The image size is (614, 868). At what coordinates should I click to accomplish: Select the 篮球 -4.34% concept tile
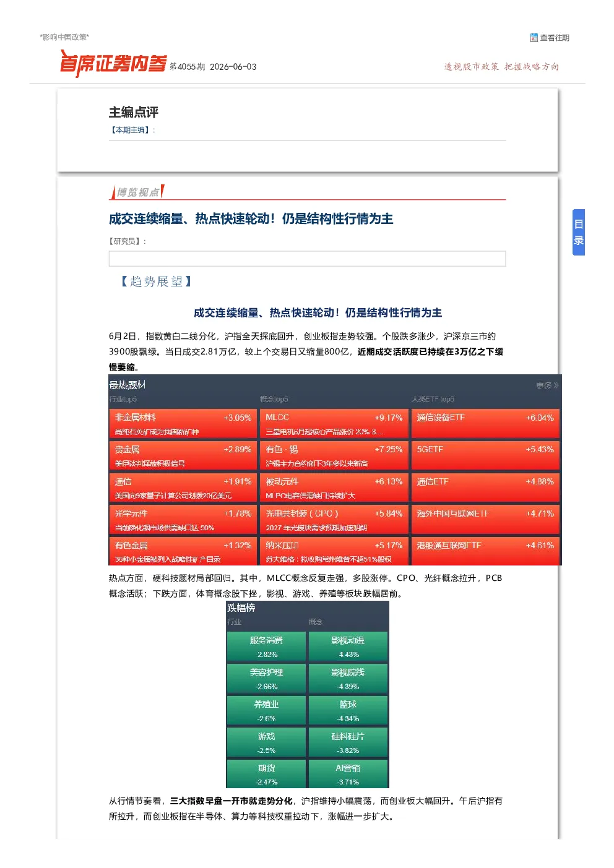click(348, 710)
